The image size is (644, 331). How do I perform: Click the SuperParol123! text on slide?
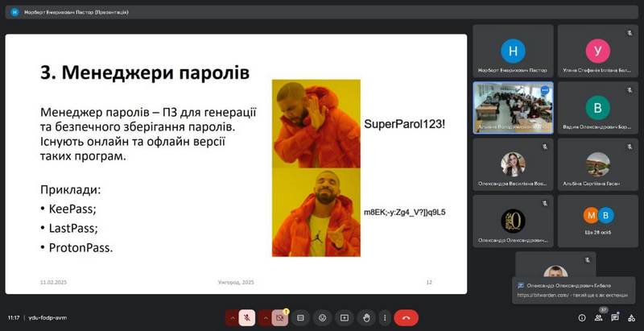405,125
